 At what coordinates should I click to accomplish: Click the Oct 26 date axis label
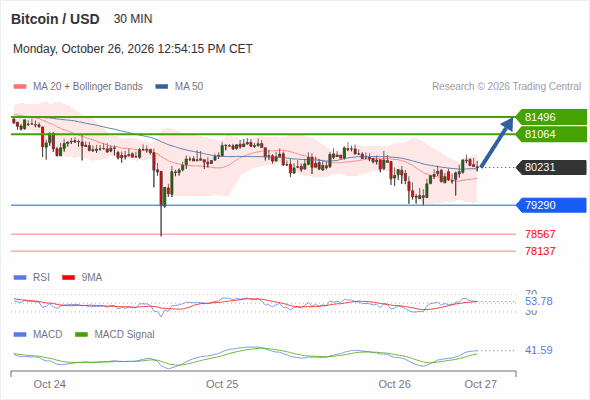[x=395, y=384]
